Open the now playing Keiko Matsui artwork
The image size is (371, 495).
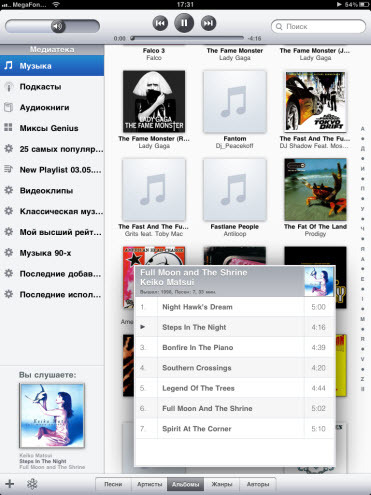pos(52,415)
